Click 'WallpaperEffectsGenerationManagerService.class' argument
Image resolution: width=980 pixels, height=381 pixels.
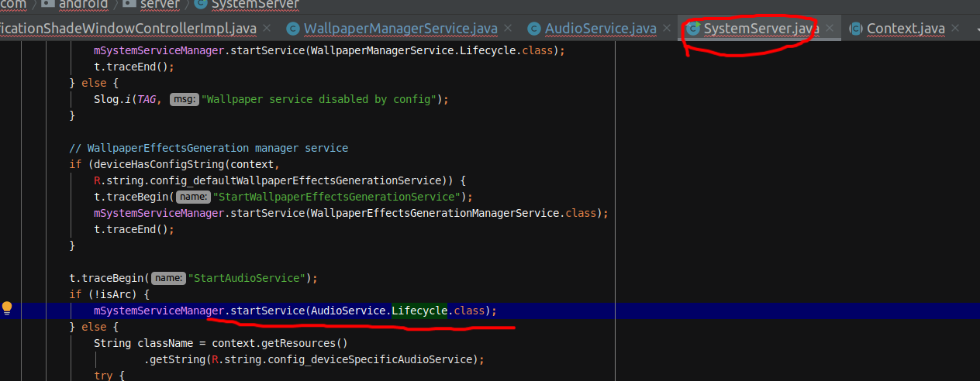point(454,213)
